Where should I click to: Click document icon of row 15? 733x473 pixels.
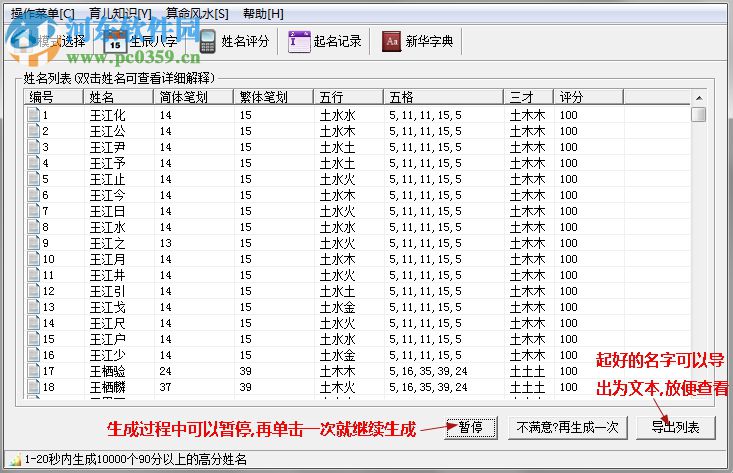[x=33, y=339]
